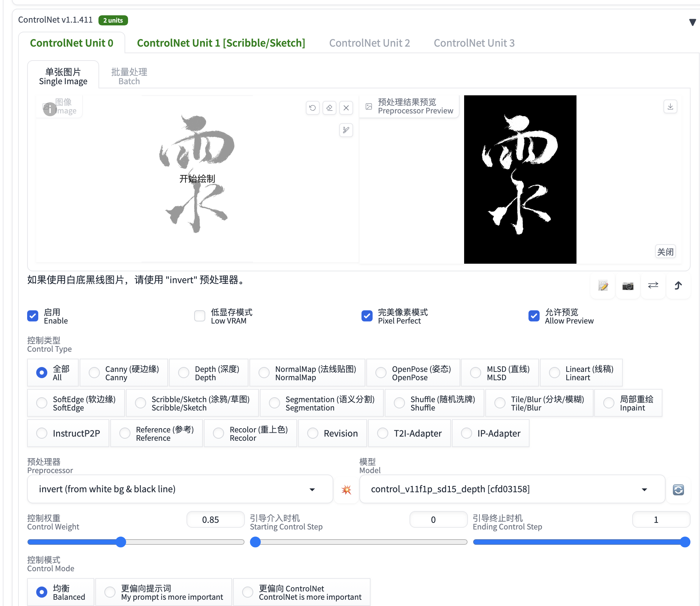
Task: Enable the Low VRAM checkbox
Action: tap(200, 316)
